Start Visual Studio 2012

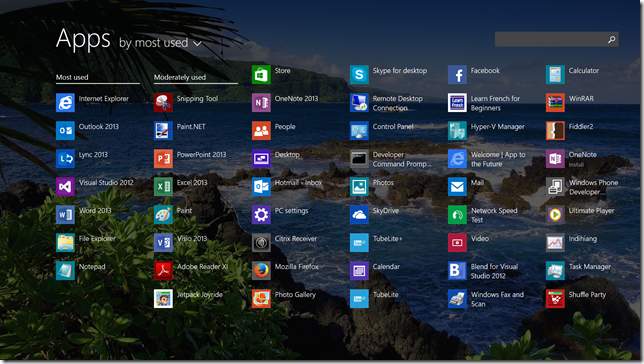tap(65, 187)
